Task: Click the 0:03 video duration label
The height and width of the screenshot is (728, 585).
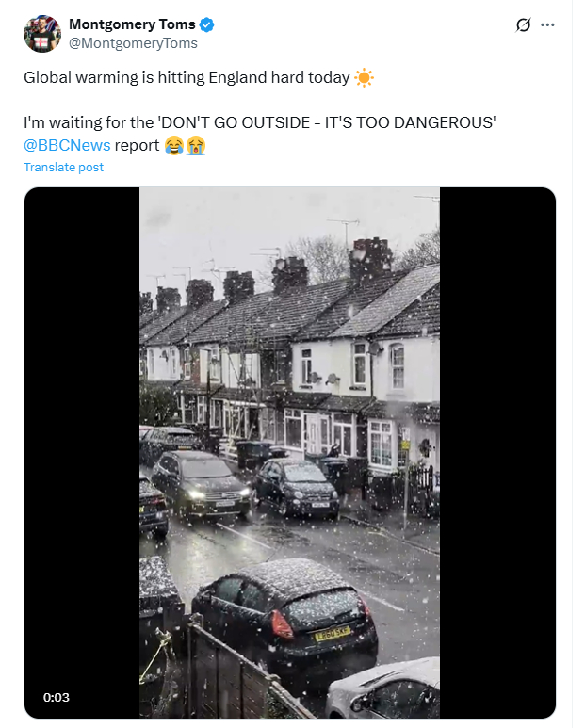Action: (x=56, y=698)
